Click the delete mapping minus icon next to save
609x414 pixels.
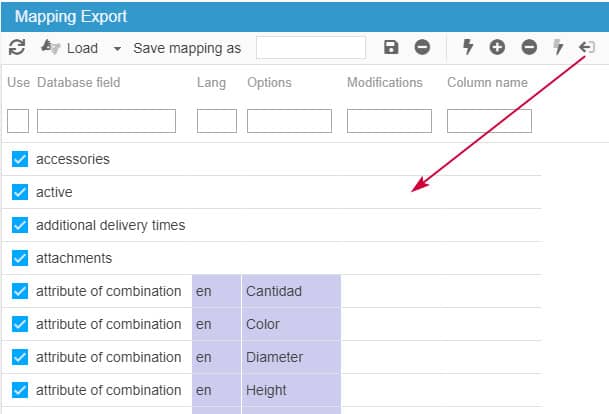click(422, 47)
